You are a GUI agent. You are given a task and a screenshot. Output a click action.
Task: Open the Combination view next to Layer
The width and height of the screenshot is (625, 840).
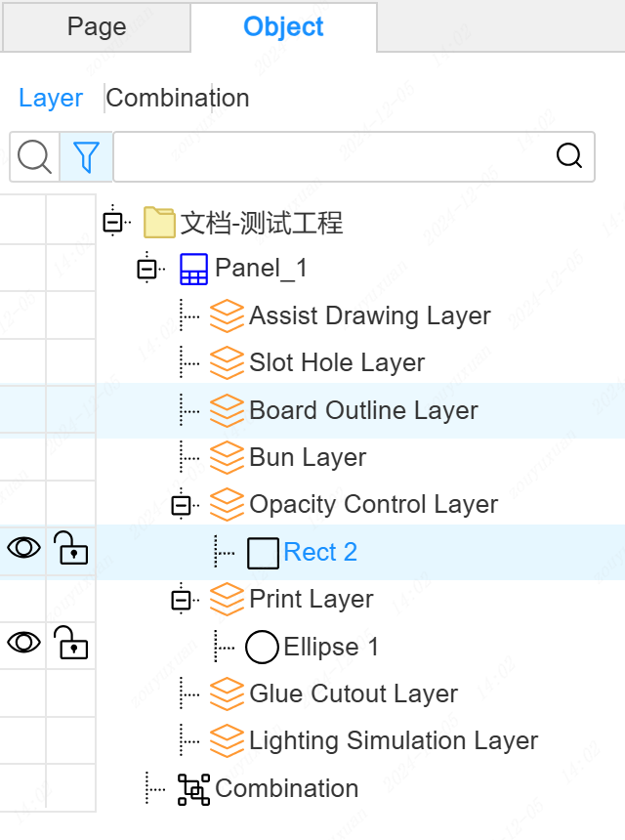[178, 98]
